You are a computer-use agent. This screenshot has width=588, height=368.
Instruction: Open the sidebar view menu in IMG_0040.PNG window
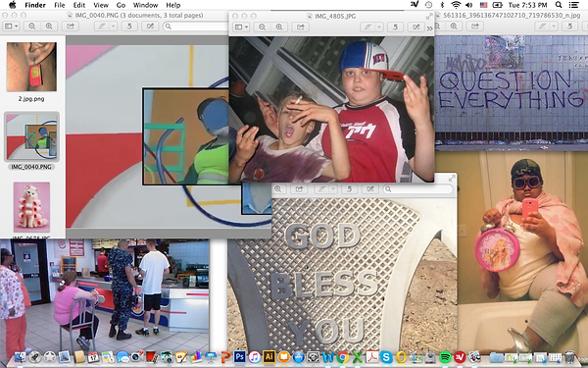11,26
